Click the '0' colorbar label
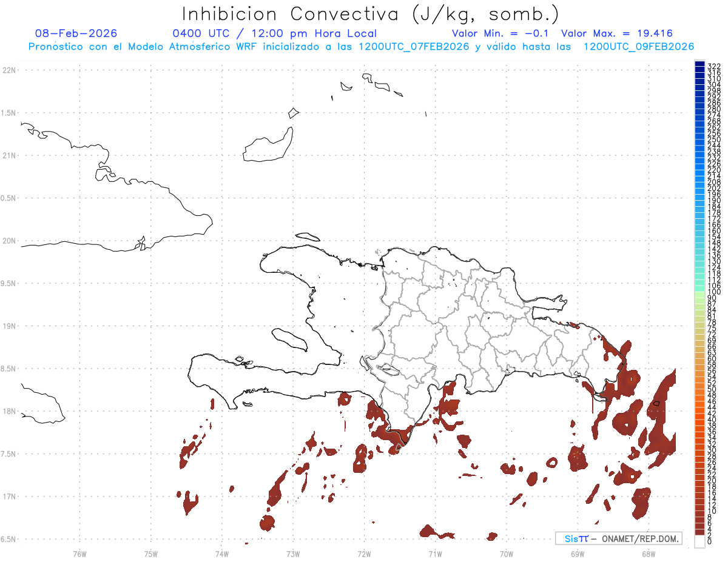This screenshot has width=728, height=562. click(x=710, y=541)
